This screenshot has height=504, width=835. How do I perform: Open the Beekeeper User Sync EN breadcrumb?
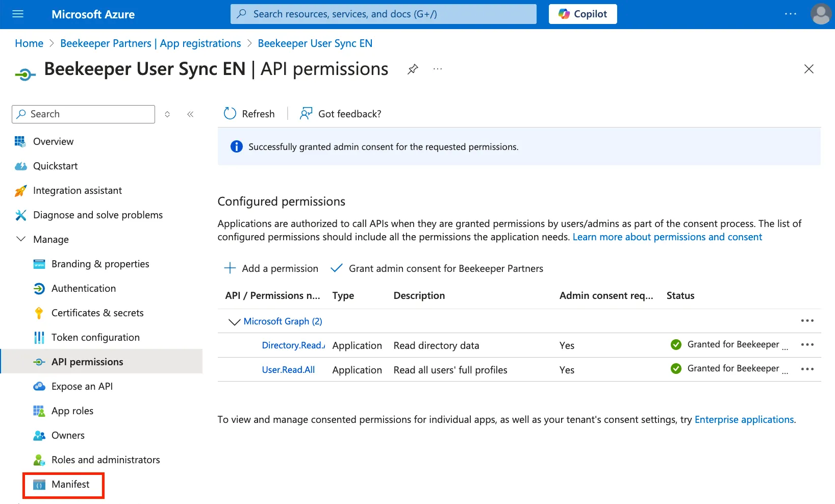click(315, 43)
